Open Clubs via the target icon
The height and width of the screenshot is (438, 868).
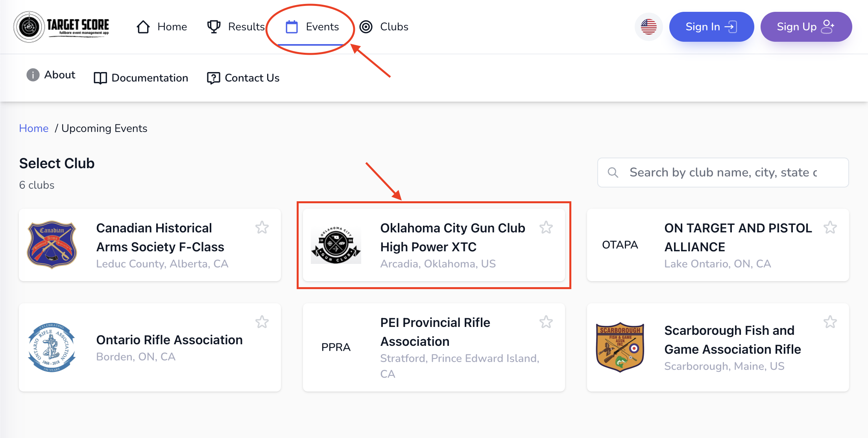(x=366, y=26)
